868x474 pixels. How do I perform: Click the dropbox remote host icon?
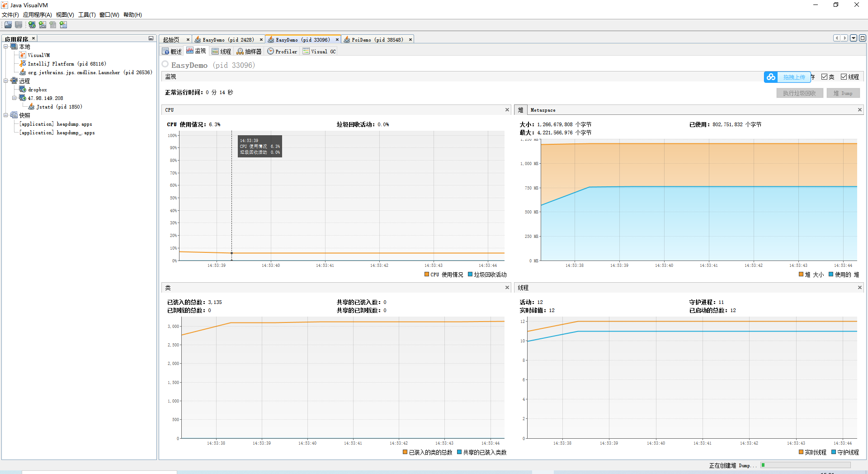tap(23, 90)
